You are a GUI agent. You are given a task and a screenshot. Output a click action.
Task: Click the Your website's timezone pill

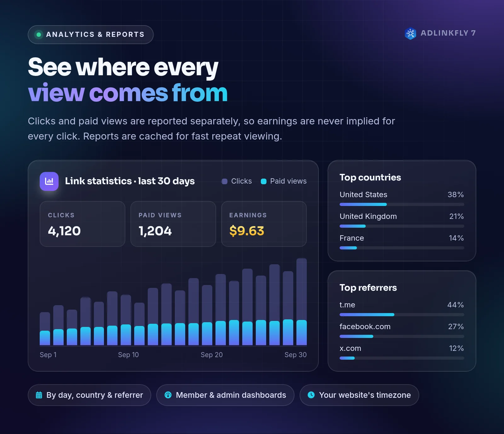[x=359, y=395]
